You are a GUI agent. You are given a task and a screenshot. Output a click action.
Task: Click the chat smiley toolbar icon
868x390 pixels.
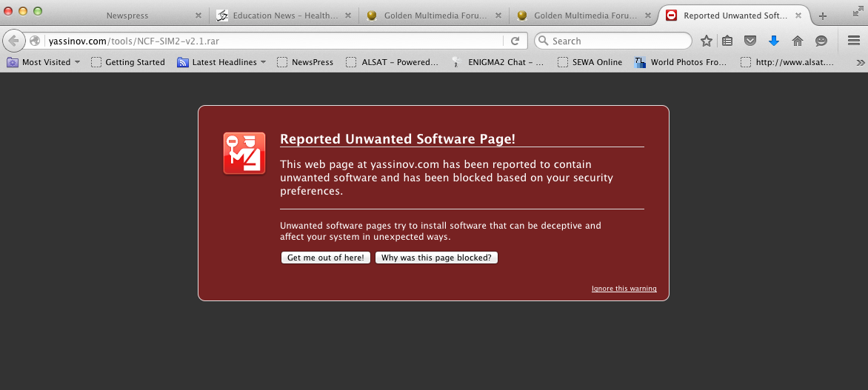click(x=821, y=41)
